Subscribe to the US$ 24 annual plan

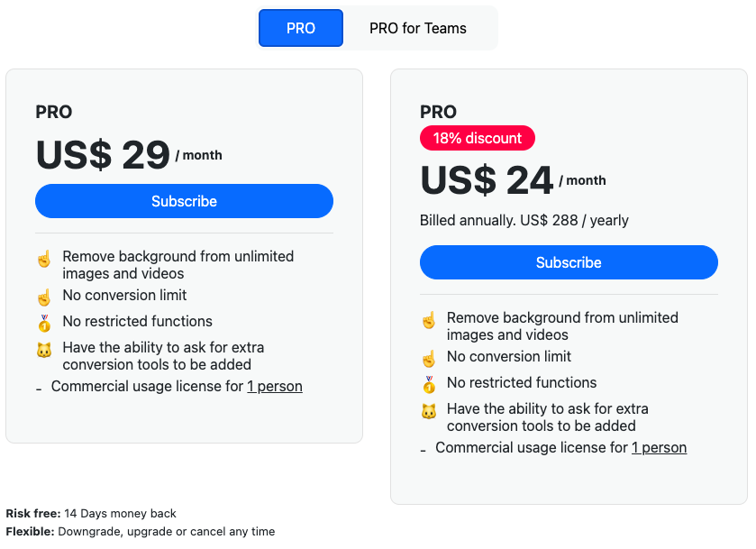[569, 262]
